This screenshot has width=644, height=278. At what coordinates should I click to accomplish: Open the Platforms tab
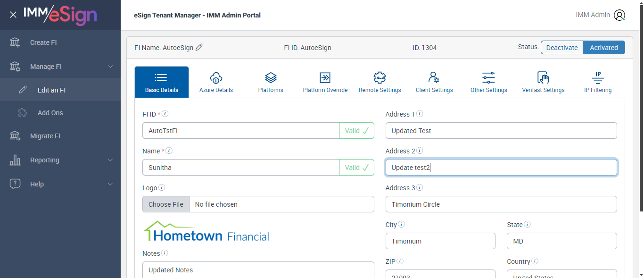click(x=271, y=82)
